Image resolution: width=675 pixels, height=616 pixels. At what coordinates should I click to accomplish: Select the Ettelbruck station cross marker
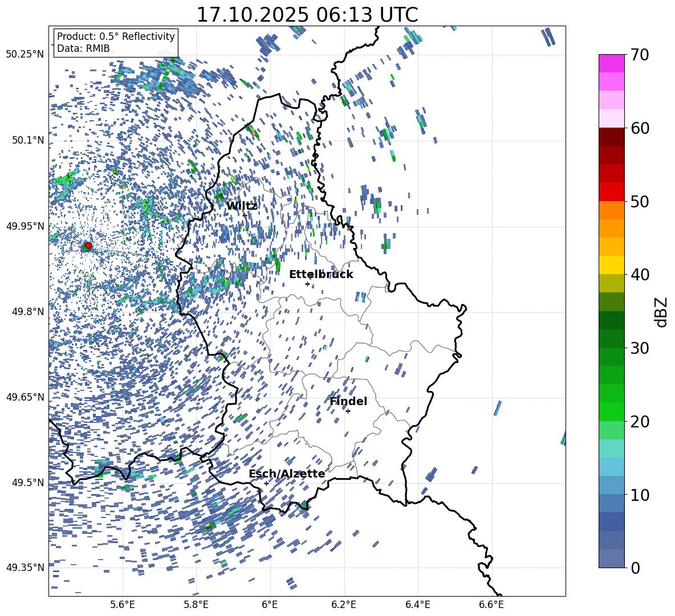(x=307, y=284)
